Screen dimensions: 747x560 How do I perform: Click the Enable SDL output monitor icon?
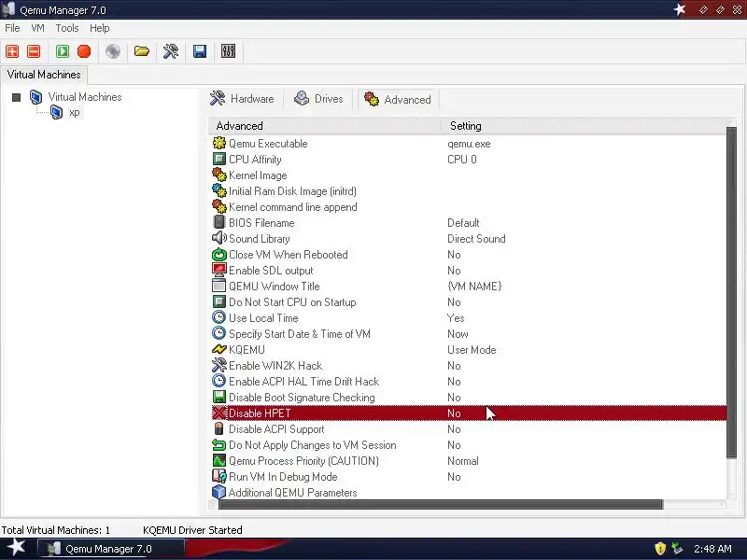219,270
